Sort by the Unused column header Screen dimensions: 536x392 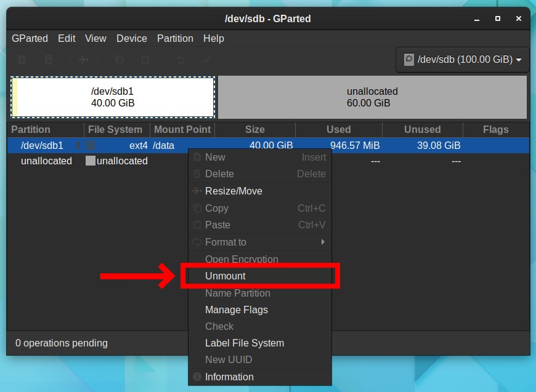(x=423, y=129)
